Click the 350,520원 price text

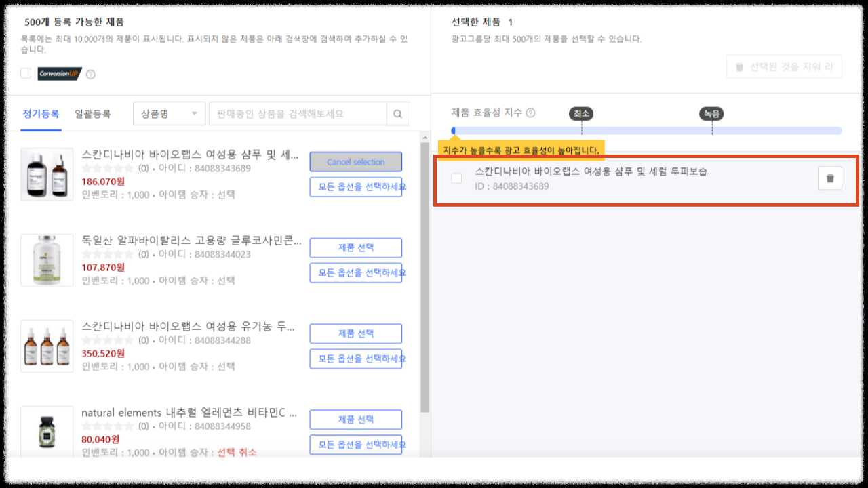103,354
